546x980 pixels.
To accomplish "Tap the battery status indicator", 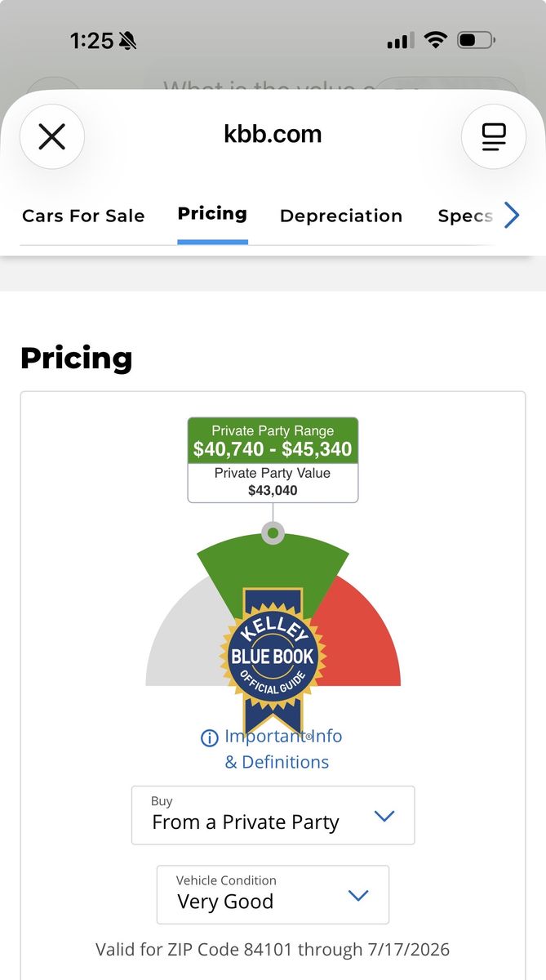I will 477,40.
